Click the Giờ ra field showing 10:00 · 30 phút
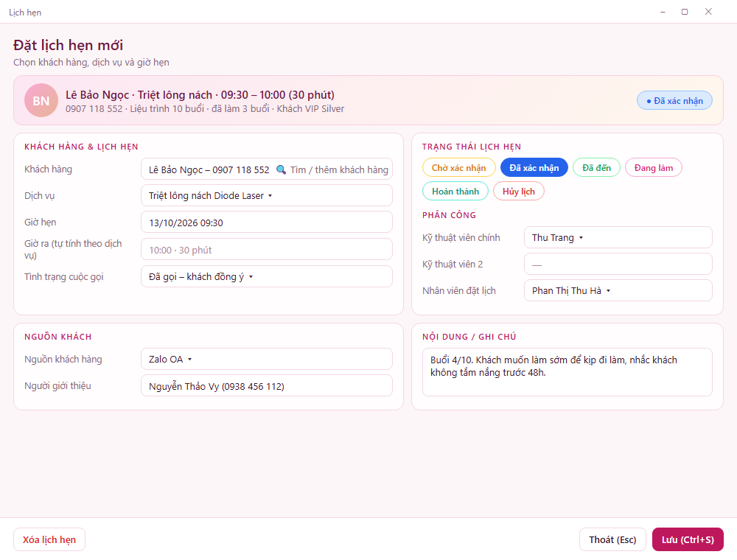The image size is (737, 560). tap(267, 250)
